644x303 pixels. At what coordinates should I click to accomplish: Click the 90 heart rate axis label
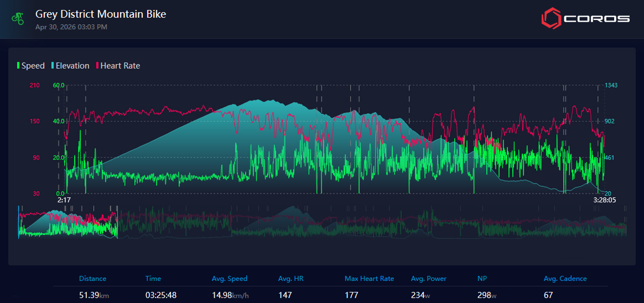click(36, 157)
